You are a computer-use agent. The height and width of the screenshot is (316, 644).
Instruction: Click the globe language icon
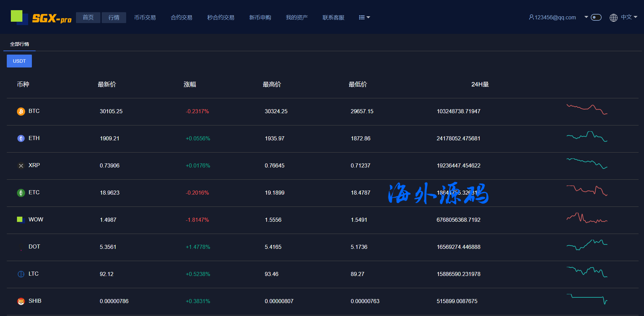(613, 18)
